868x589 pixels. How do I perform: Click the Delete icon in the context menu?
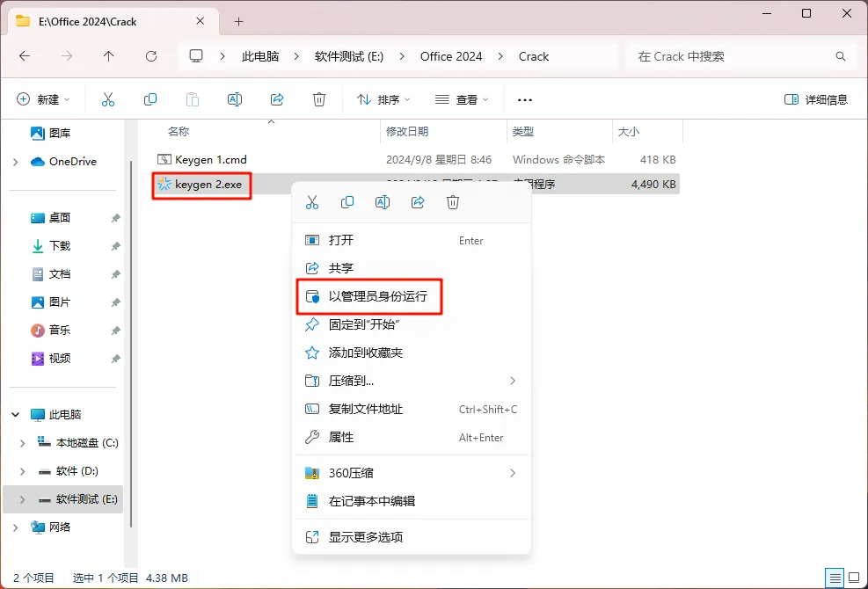click(453, 202)
